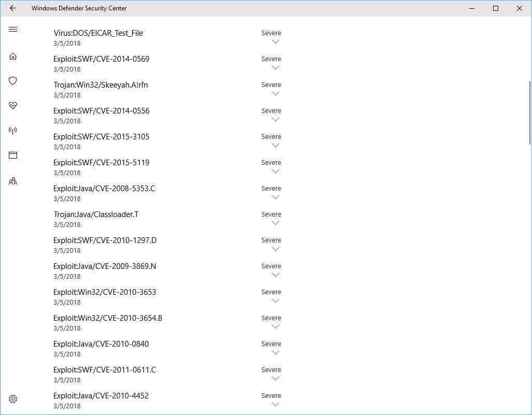Screen dimensions: 532x415
Task: Close the Security Center window
Action: point(520,8)
